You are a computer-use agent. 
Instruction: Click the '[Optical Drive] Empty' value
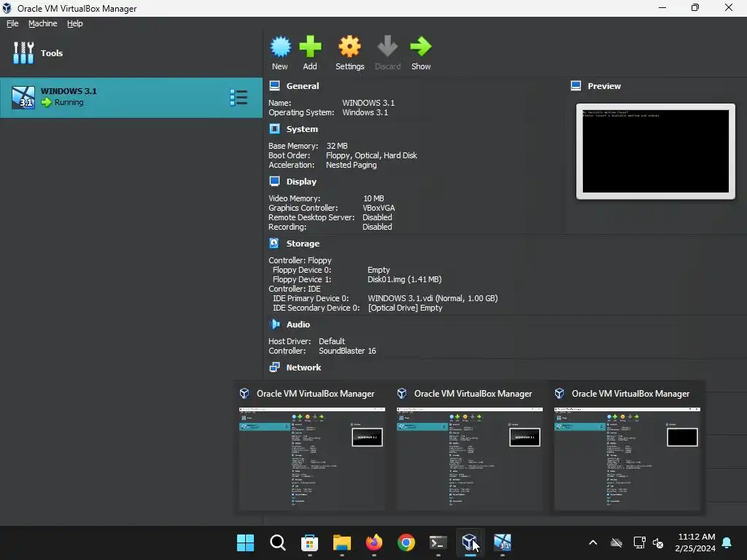point(406,308)
